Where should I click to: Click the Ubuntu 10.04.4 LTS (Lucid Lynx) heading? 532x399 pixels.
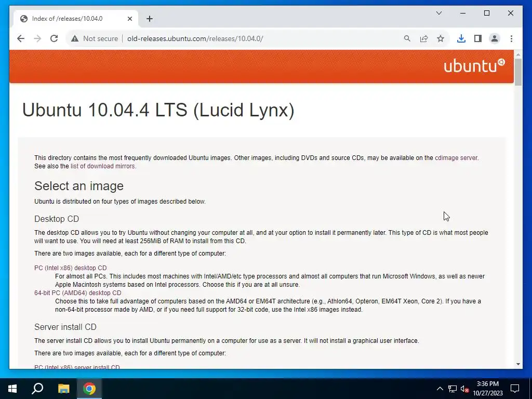pyautogui.click(x=158, y=110)
